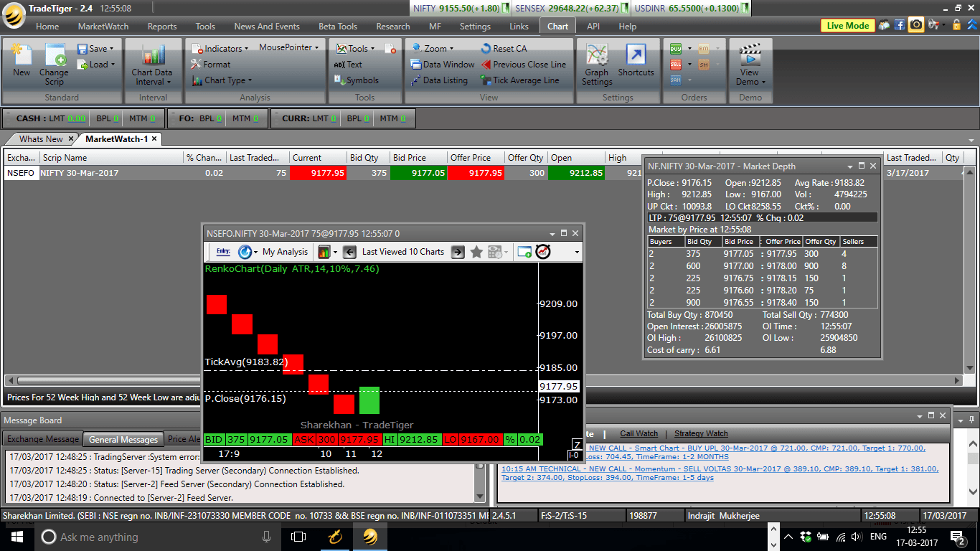Open the Shortcuts icon

(636, 60)
